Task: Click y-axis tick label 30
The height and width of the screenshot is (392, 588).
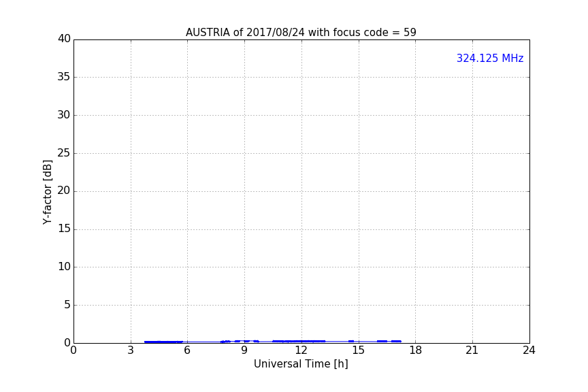Action: coord(64,115)
